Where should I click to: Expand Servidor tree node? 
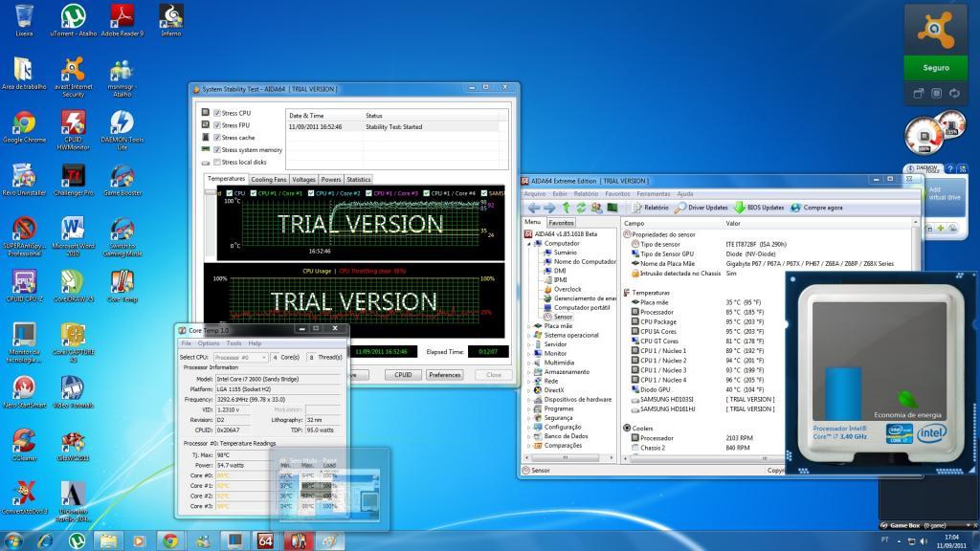529,344
